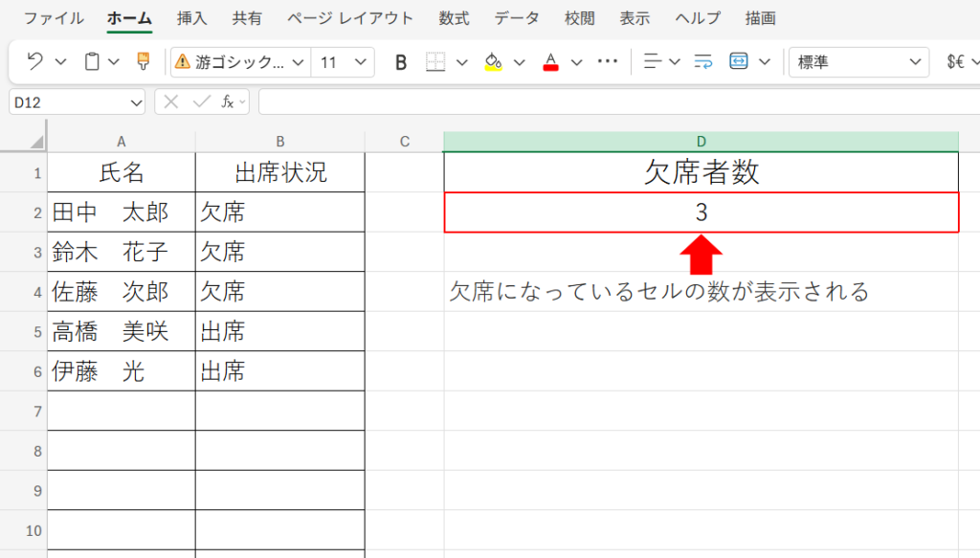The width and height of the screenshot is (980, 558).
Task: Click the Merge cells icon
Action: 739,62
